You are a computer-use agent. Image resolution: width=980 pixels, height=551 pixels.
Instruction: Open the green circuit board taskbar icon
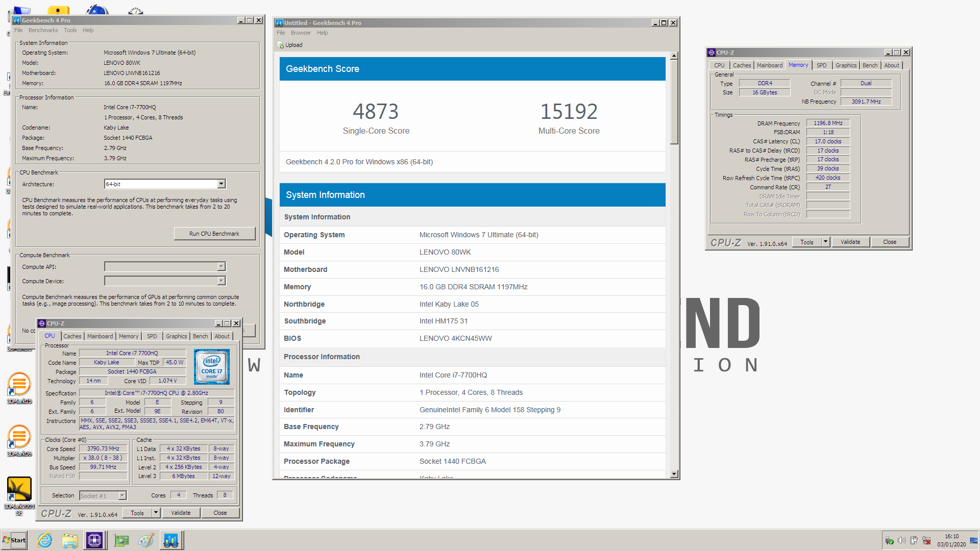tap(121, 540)
